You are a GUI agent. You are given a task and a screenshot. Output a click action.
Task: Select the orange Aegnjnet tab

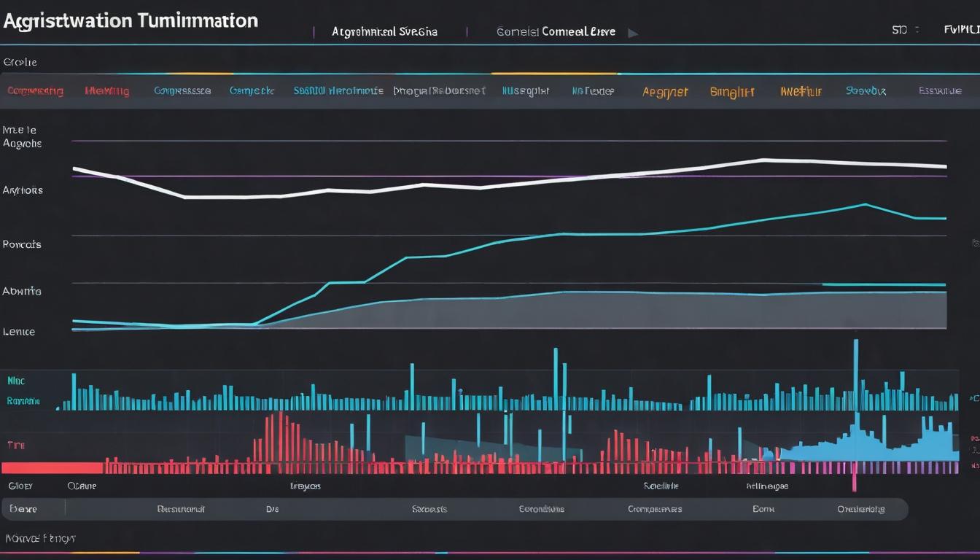pyautogui.click(x=665, y=92)
